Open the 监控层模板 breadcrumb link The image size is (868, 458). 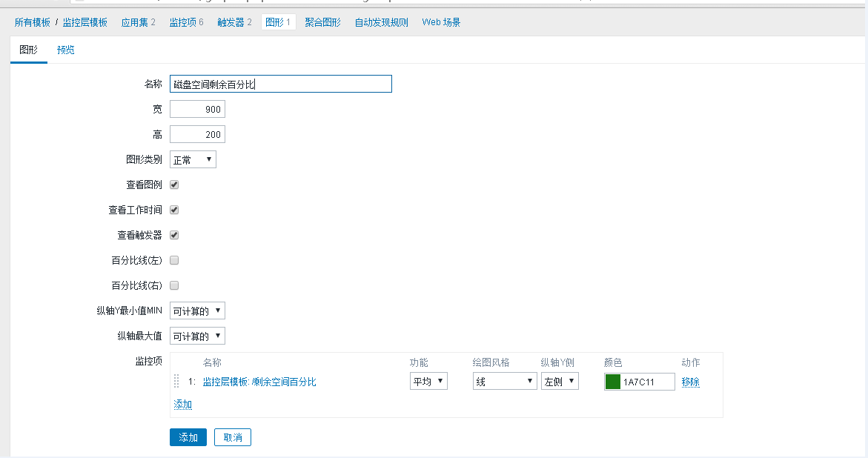coord(85,22)
